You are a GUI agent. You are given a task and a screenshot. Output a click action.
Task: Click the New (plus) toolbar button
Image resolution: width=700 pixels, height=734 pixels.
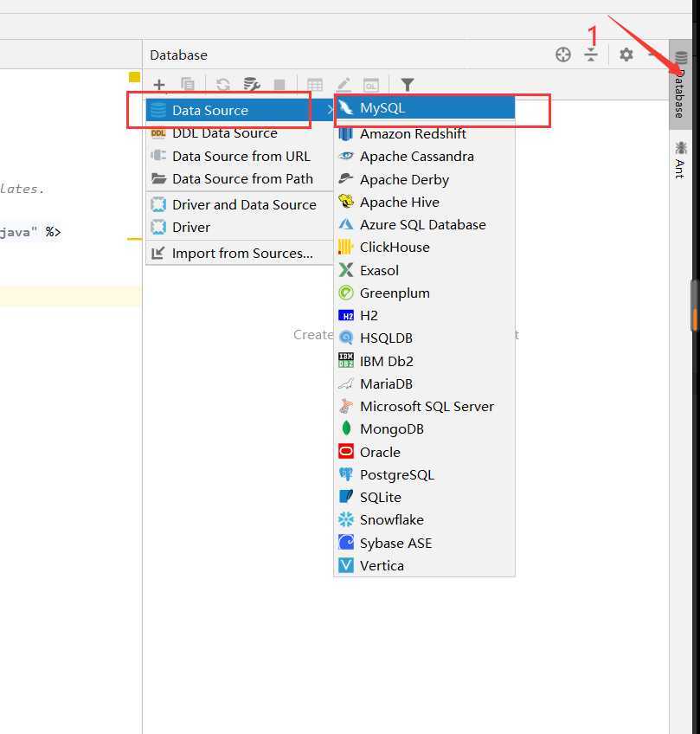click(x=159, y=85)
